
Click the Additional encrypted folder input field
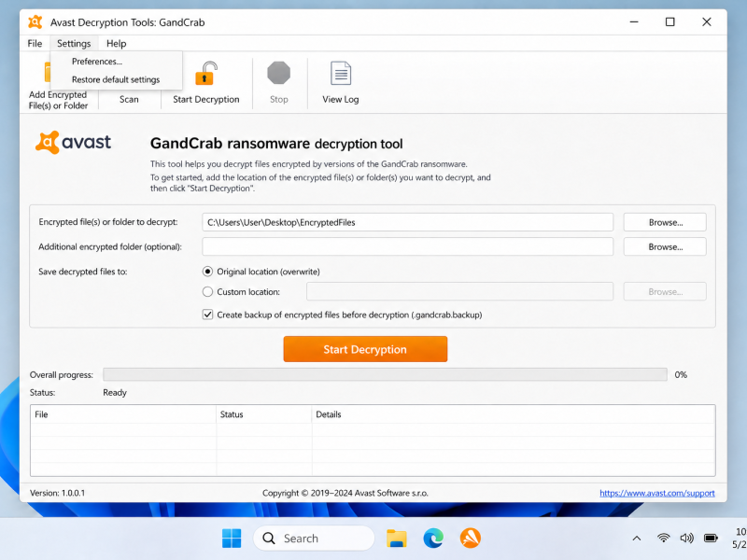tap(407, 246)
